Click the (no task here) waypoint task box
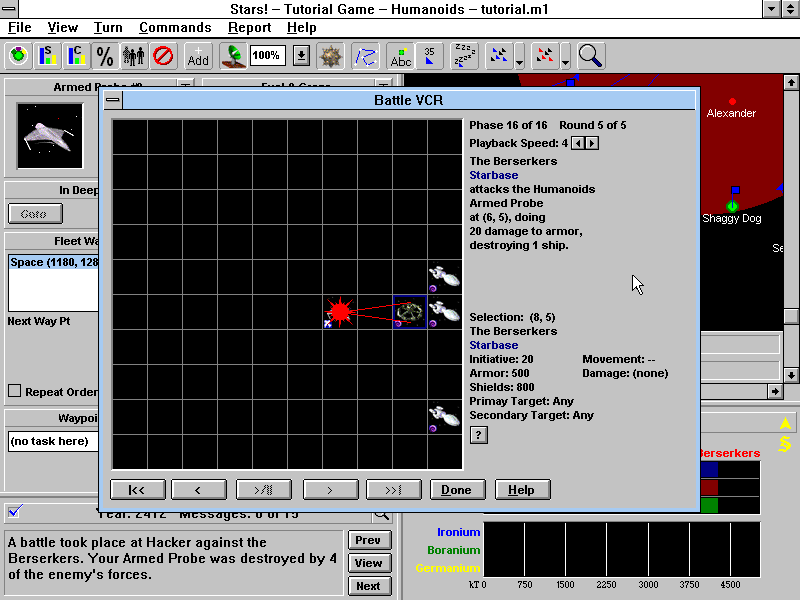 (x=54, y=441)
